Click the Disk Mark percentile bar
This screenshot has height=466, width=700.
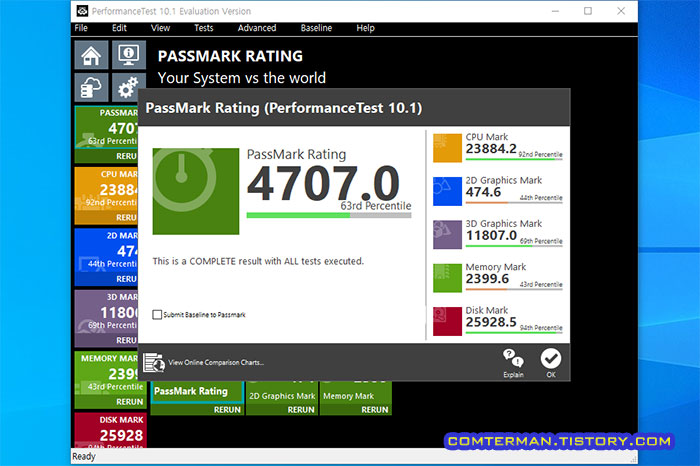[514, 333]
